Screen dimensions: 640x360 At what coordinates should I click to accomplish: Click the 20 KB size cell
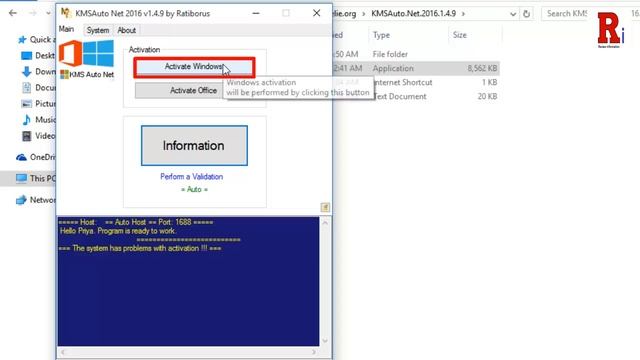(x=487, y=97)
